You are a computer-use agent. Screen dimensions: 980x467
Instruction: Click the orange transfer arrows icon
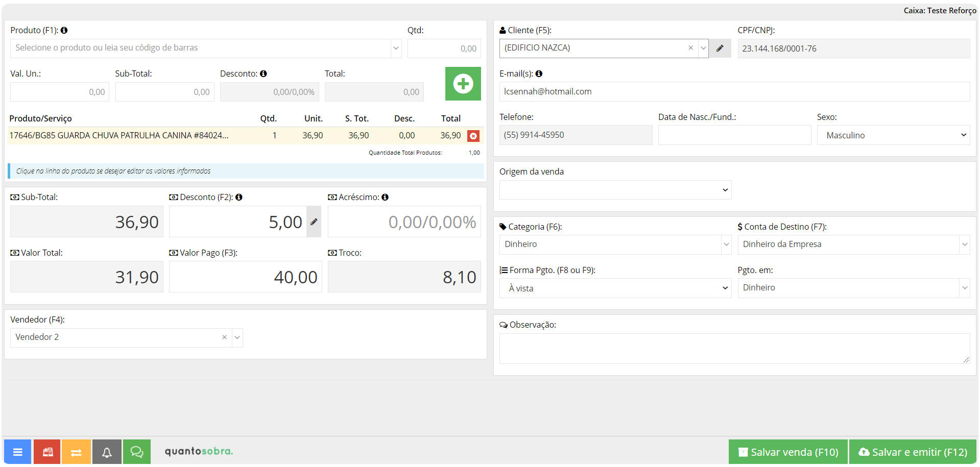click(76, 452)
